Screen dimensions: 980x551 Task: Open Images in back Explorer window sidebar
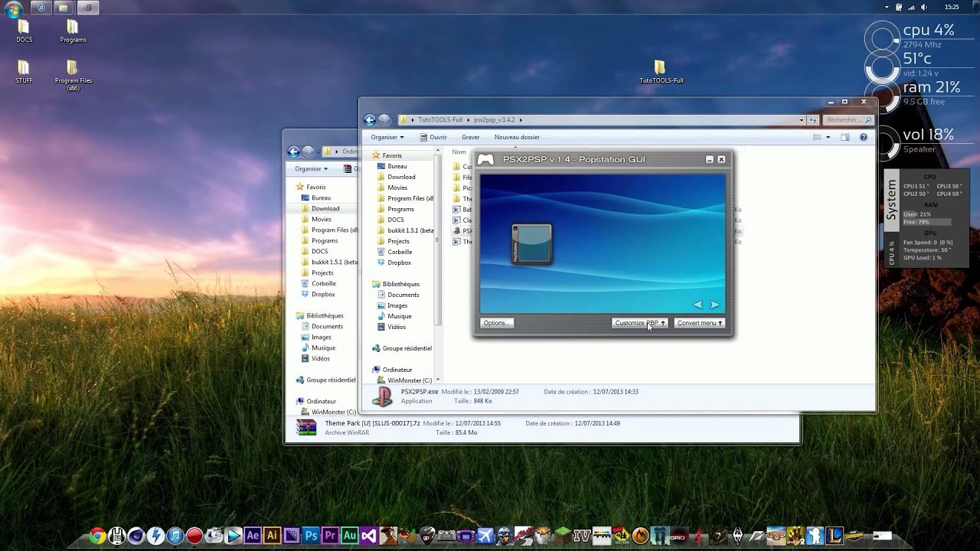[315, 337]
